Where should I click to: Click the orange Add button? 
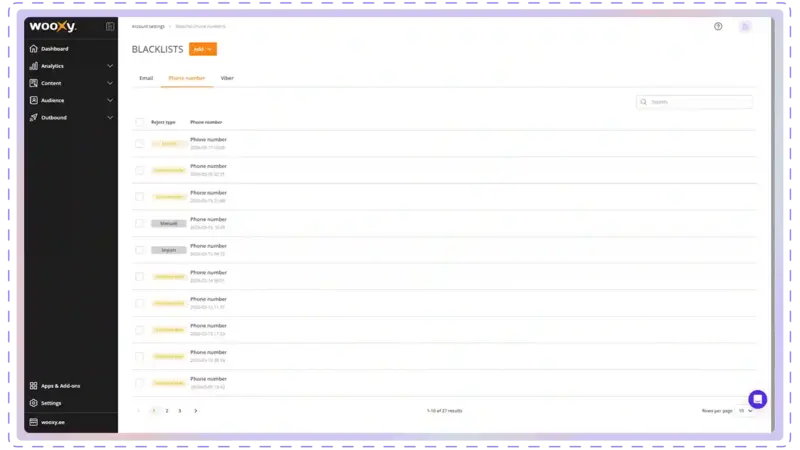click(202, 49)
